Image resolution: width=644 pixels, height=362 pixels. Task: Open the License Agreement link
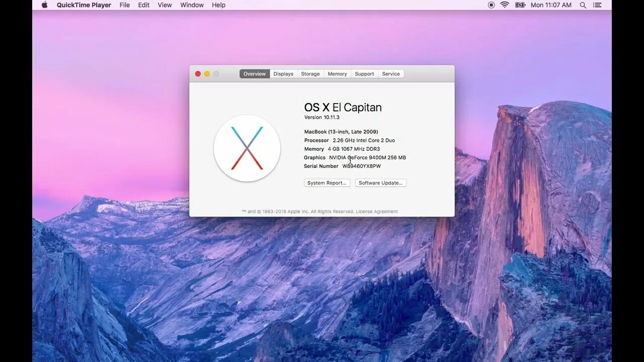point(377,212)
